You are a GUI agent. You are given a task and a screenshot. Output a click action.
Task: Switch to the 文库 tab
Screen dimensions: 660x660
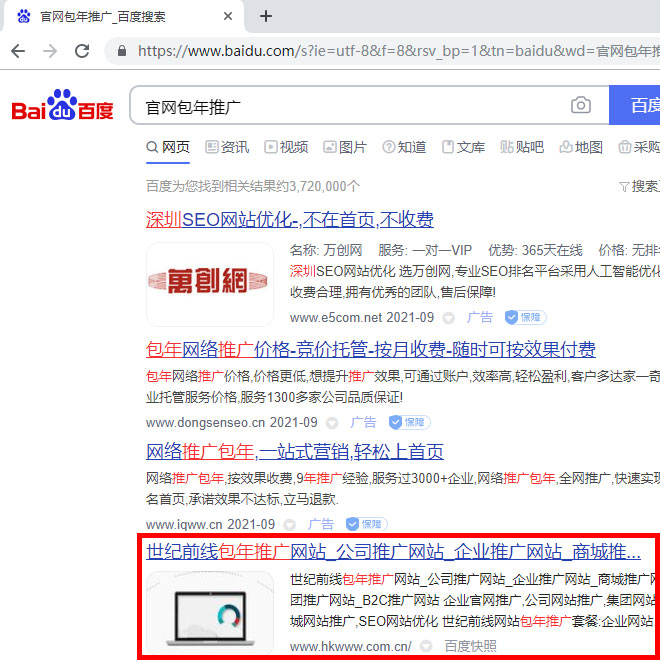pyautogui.click(x=463, y=147)
